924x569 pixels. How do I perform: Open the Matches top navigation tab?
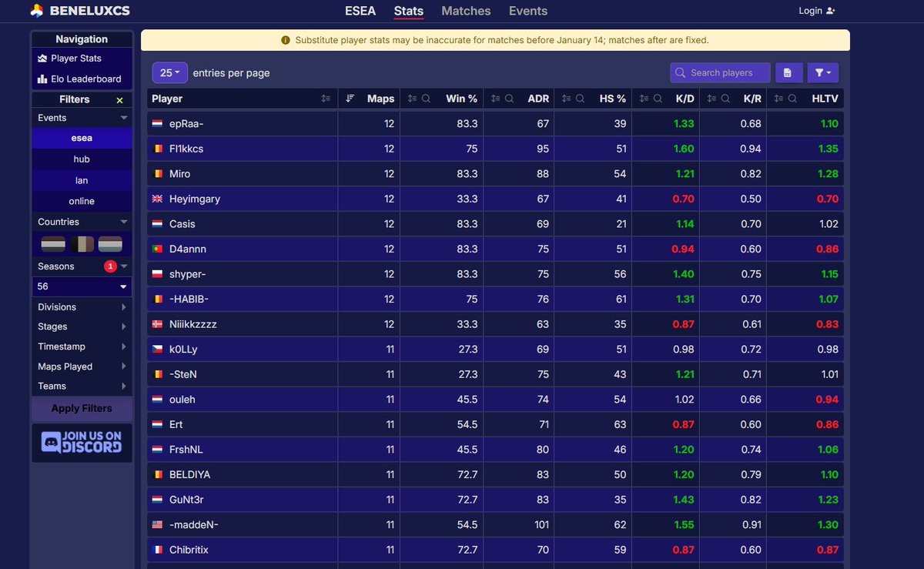click(x=466, y=11)
